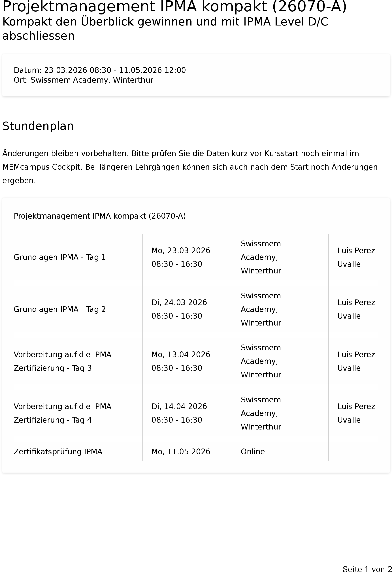Click the date Mo, 23.03.2026
The height and width of the screenshot is (572, 392).
(181, 251)
